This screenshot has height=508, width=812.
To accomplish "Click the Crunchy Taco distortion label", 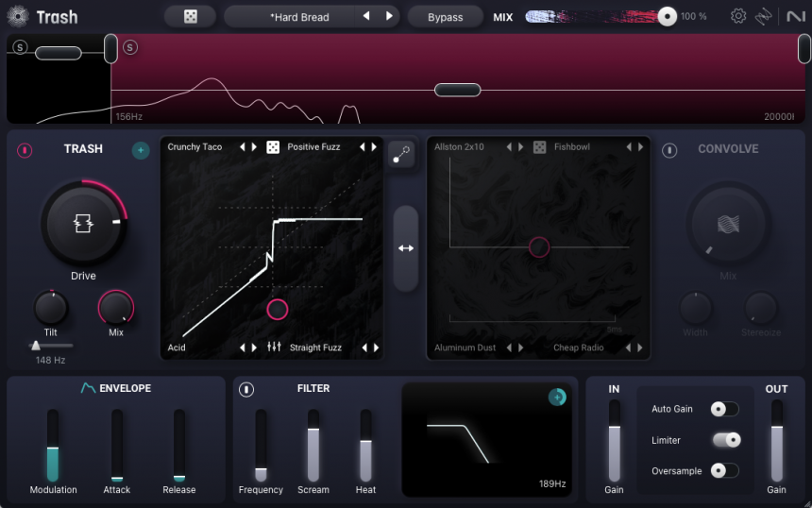I will [x=195, y=147].
